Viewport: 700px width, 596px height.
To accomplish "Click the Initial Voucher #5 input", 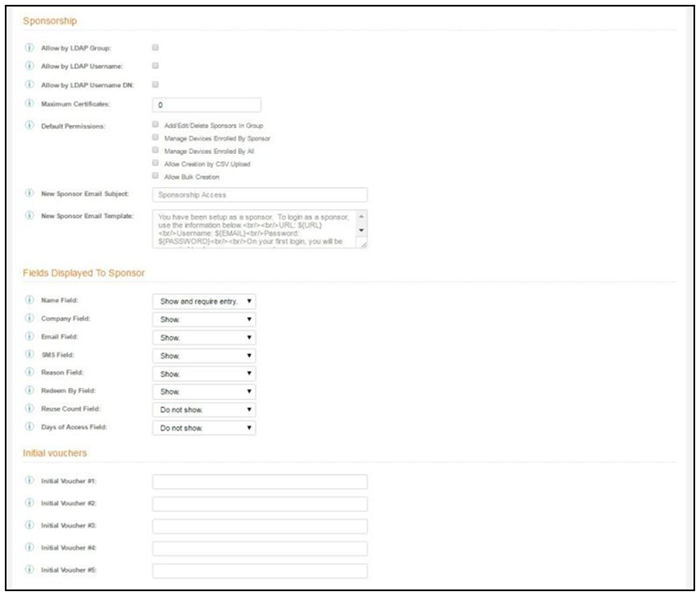I will [260, 571].
